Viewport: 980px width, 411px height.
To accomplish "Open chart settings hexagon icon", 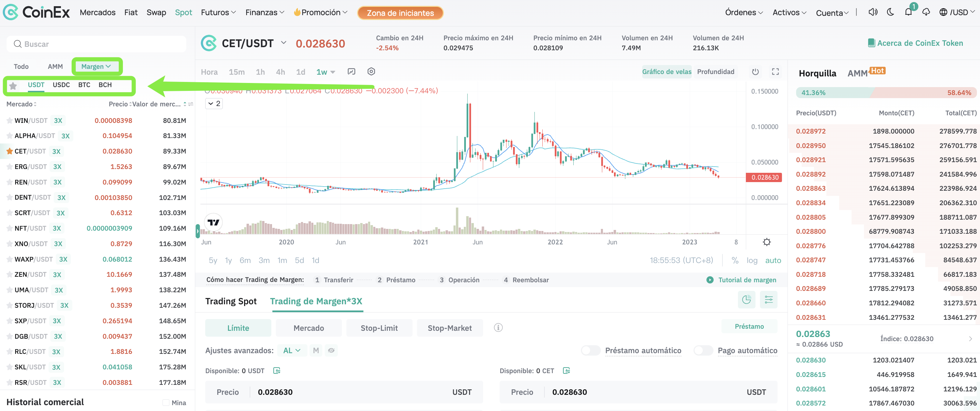I will (x=371, y=72).
